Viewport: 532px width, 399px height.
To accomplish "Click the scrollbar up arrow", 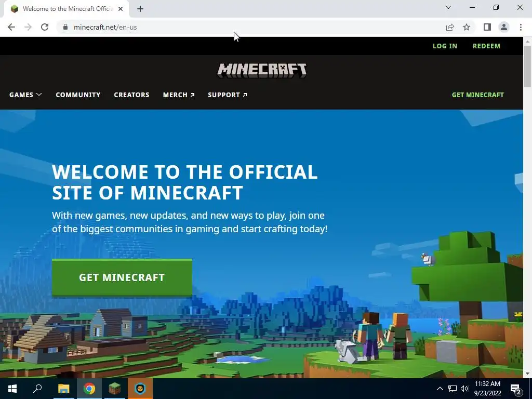I will [528, 41].
